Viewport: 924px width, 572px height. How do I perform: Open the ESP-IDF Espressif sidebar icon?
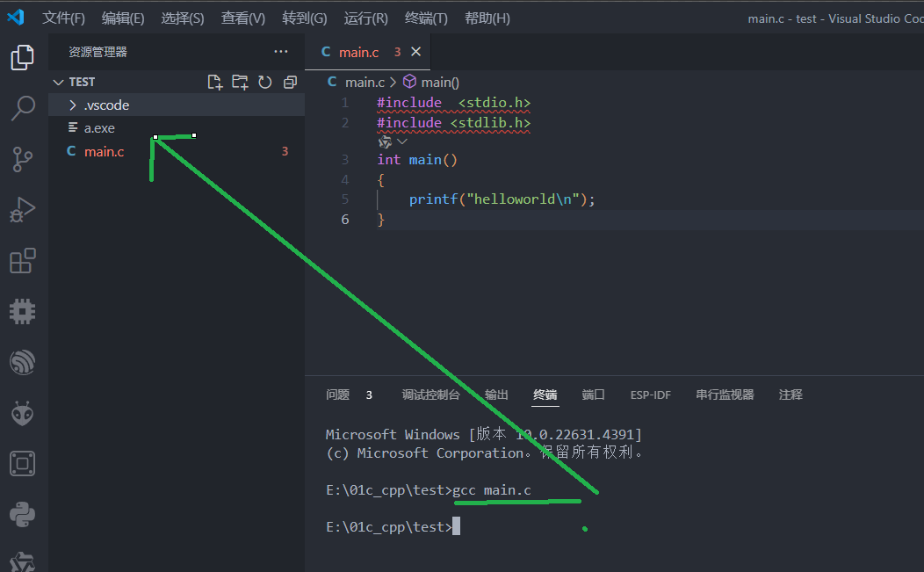click(22, 361)
